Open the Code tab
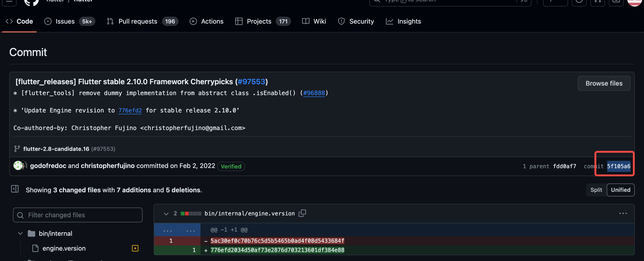This screenshot has height=261, width=644. 19,22
